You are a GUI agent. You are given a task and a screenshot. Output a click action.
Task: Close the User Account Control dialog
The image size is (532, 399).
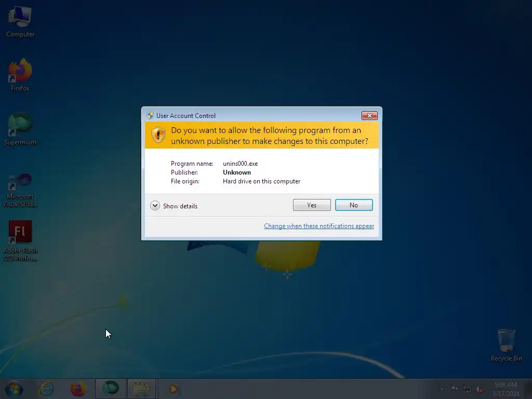(369, 116)
